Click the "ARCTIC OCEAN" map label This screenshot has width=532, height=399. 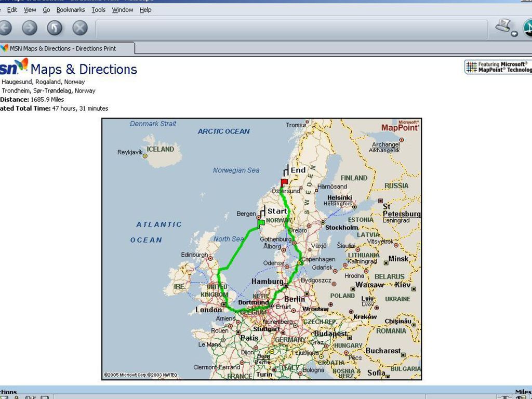pos(223,131)
